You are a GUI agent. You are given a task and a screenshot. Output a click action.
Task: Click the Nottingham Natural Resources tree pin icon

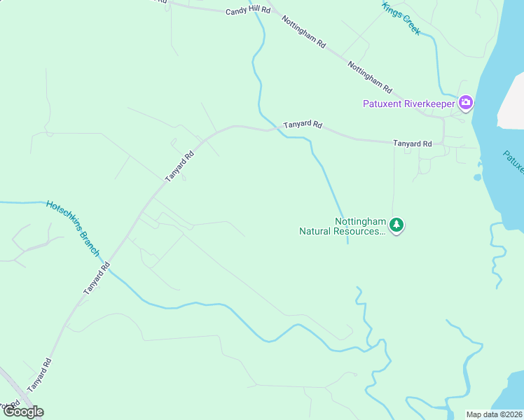tap(397, 225)
